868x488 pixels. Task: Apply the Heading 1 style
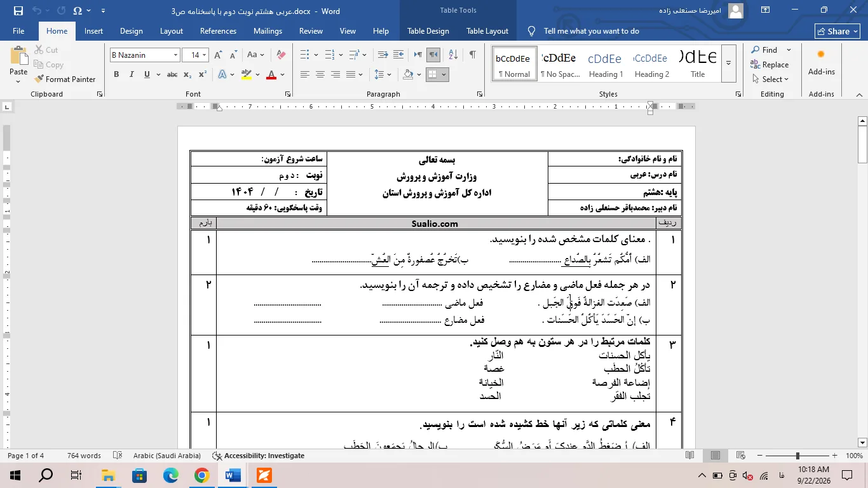click(x=606, y=63)
